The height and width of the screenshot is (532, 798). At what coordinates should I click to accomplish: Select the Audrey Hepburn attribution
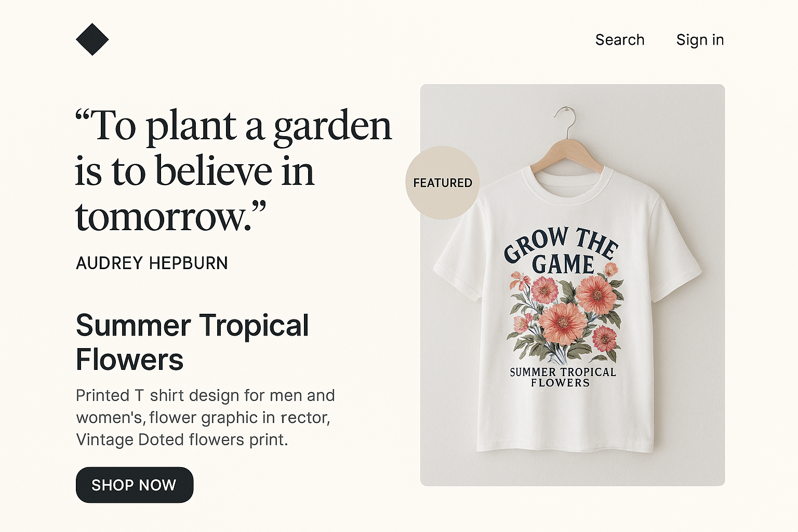pos(152,263)
